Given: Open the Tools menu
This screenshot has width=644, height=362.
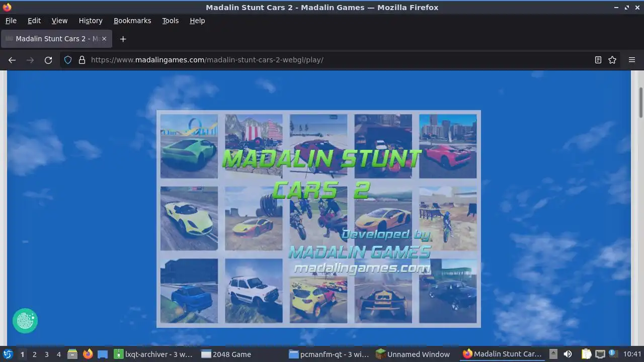Looking at the screenshot, I should pyautogui.click(x=170, y=21).
